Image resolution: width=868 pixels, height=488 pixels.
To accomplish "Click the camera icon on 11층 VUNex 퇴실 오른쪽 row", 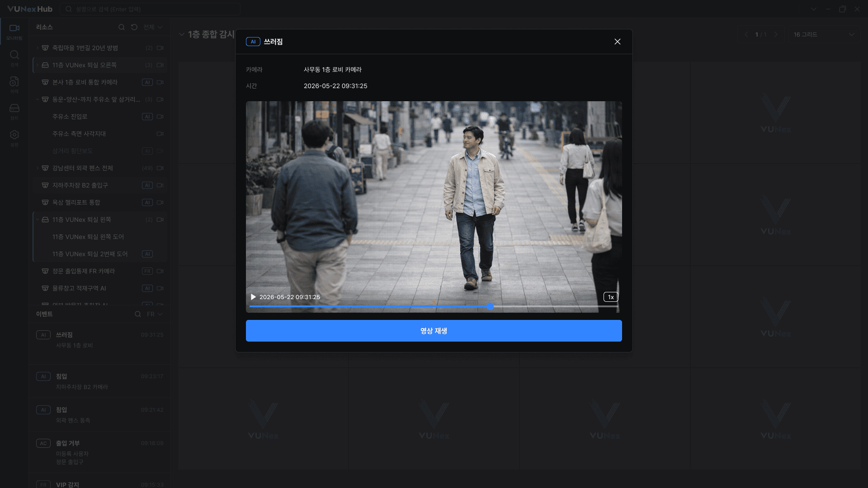I will (160, 65).
